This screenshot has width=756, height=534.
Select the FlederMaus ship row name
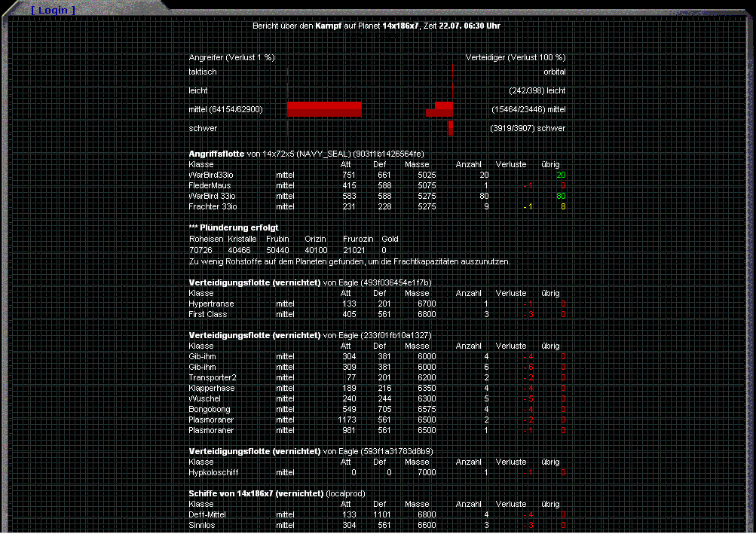click(x=210, y=185)
